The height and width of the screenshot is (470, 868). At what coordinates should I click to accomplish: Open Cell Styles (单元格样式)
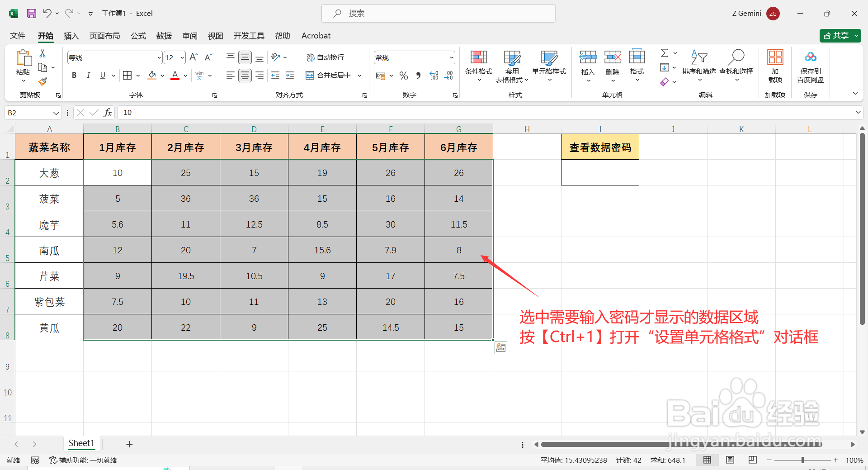549,66
